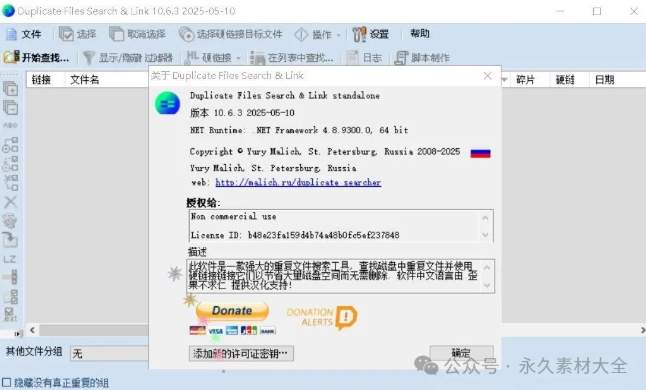646x390 pixels.
Task: Click the recycle bin sidebar icon
Action: [x=10, y=221]
